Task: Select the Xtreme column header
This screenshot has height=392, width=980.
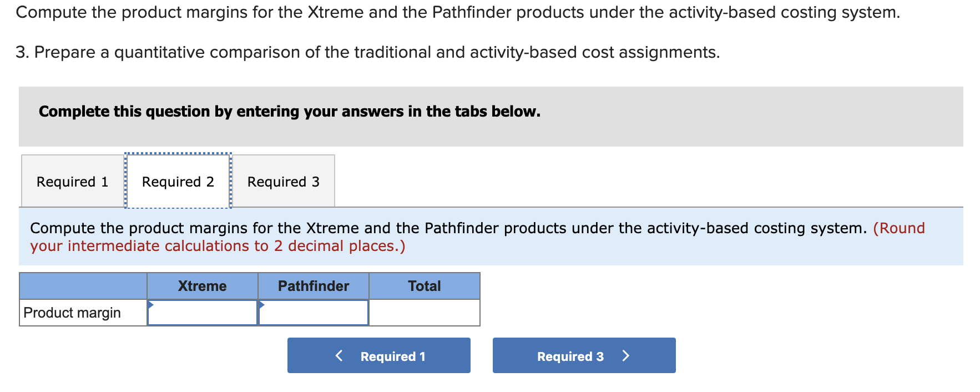Action: pyautogui.click(x=202, y=285)
